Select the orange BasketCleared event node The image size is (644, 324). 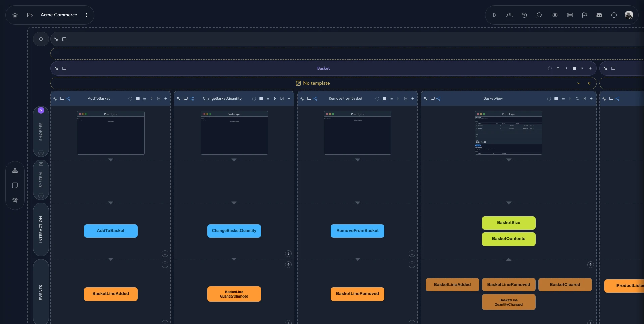pyautogui.click(x=565, y=285)
